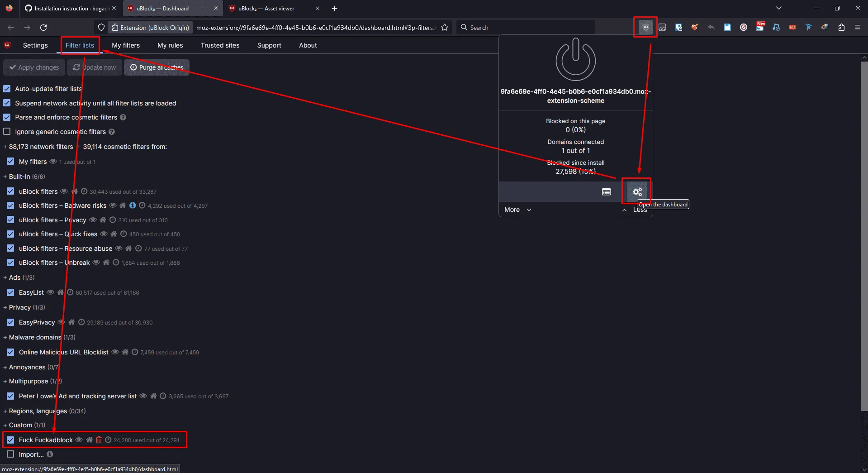Viewport: 868px width, 473px height.
Task: Open the logger from the uBlock popup
Action: [x=607, y=192]
